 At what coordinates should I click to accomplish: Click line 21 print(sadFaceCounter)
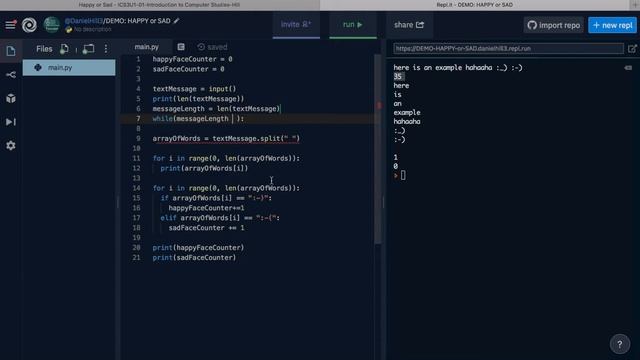[x=194, y=258]
